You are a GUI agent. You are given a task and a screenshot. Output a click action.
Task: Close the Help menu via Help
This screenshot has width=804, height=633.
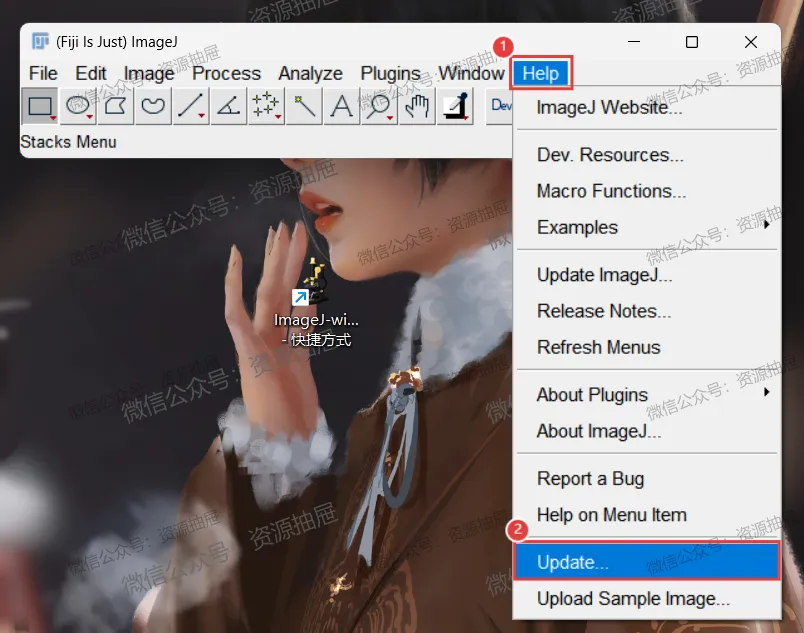[541, 73]
